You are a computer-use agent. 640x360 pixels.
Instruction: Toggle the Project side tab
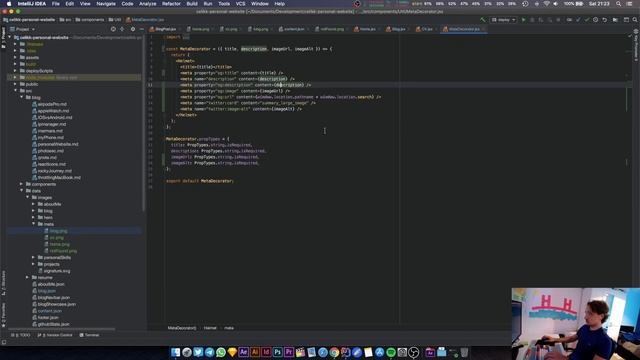[3, 38]
